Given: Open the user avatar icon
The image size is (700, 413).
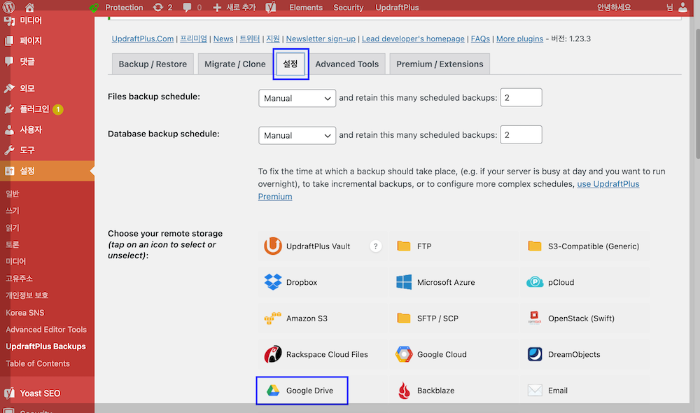Looking at the screenshot, I should point(683,7).
